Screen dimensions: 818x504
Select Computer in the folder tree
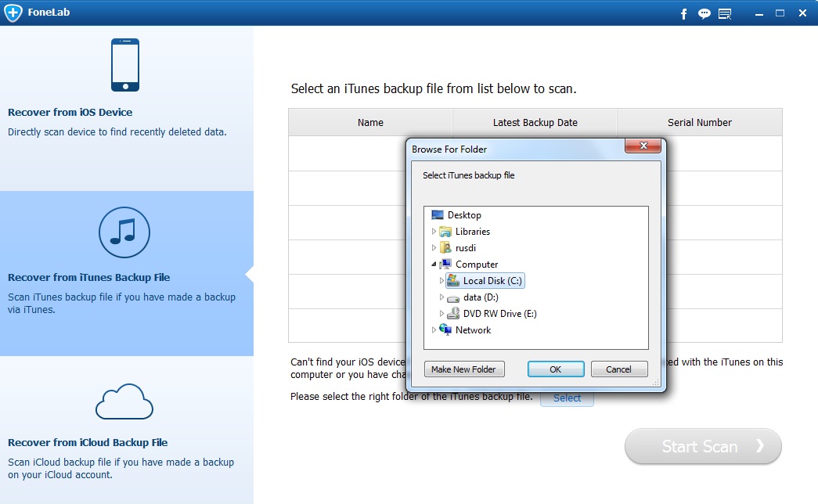(x=477, y=265)
